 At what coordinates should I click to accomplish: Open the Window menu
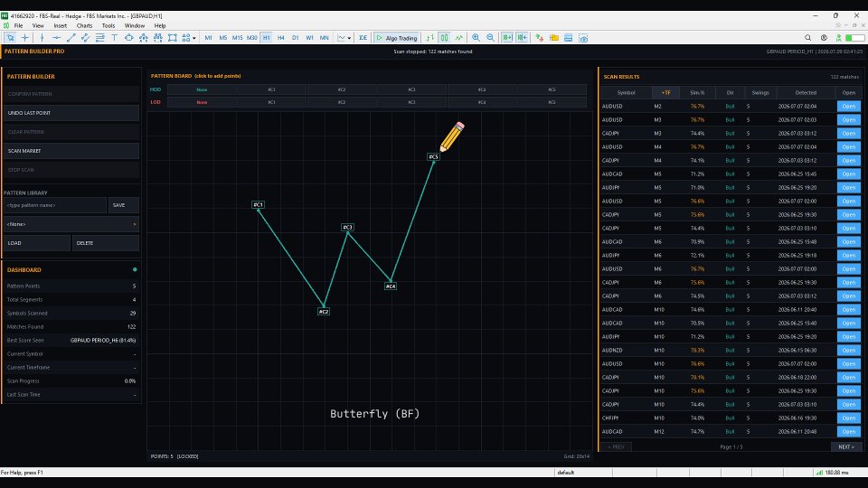[134, 25]
